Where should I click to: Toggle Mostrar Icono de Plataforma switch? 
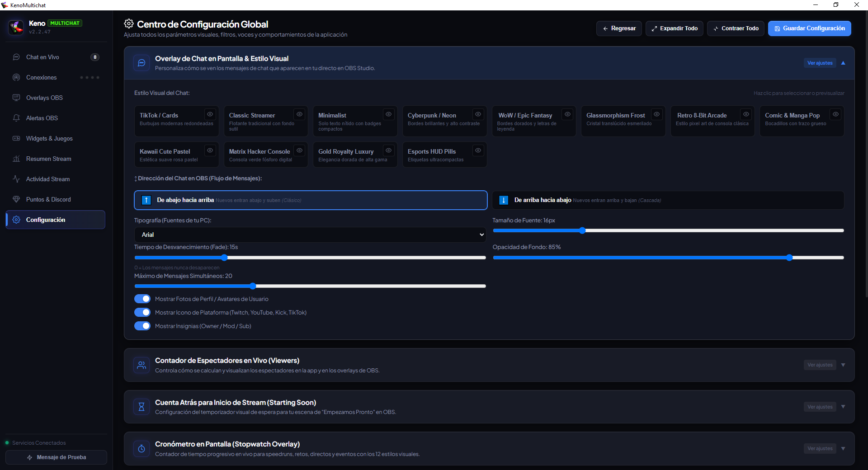coord(142,312)
